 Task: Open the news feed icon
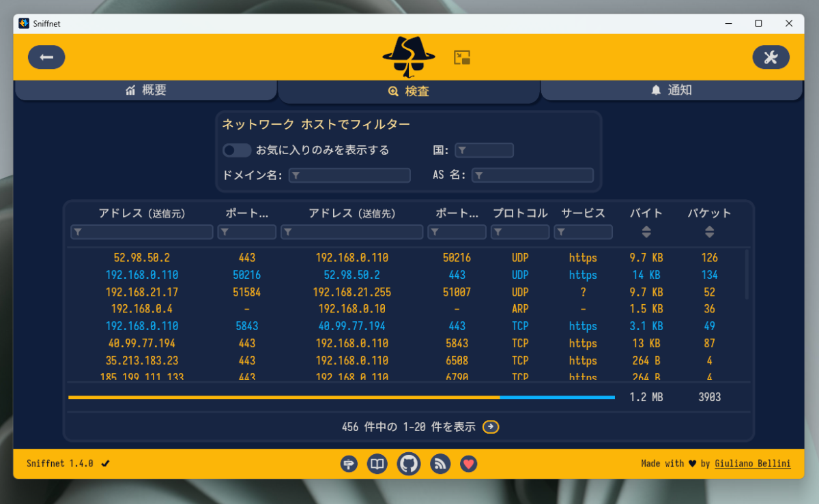tap(440, 464)
